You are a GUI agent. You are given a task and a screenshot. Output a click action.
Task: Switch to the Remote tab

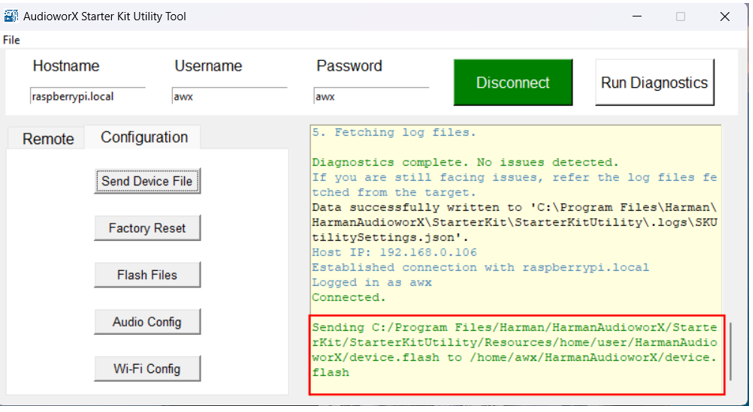click(48, 139)
